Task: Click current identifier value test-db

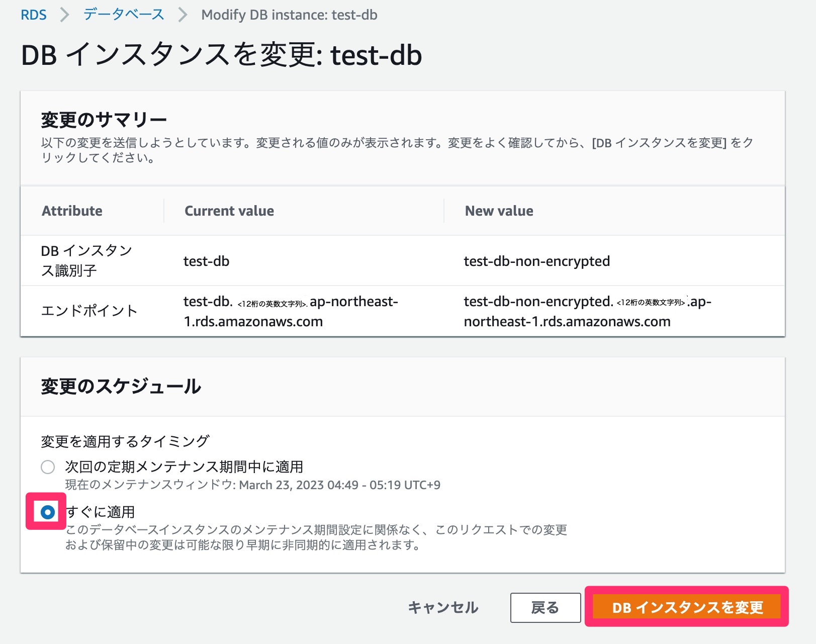Action: pos(206,261)
